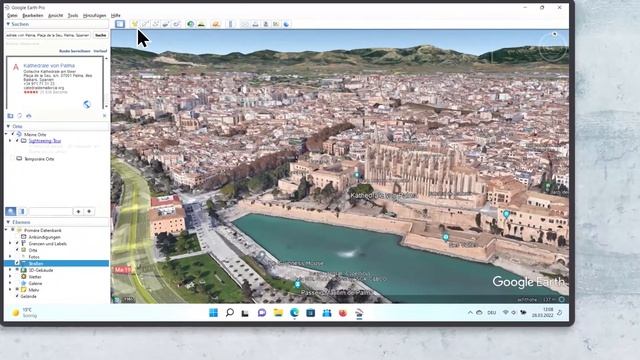
Task: Open the Email toolbar icon
Action: (244, 24)
